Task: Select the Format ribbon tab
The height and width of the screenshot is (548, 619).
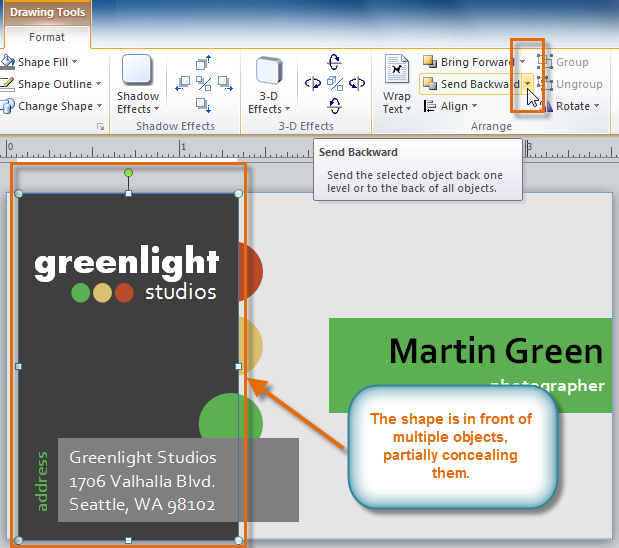Action: (46, 37)
